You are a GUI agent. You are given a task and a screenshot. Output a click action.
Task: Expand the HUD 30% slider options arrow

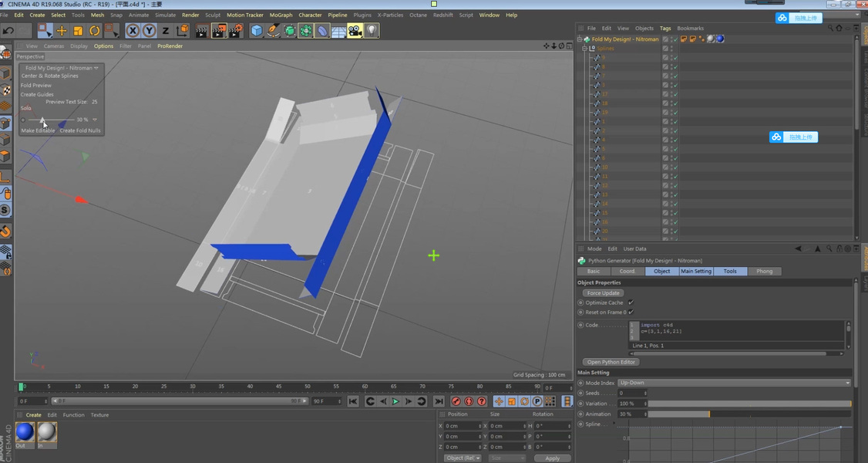(x=95, y=120)
